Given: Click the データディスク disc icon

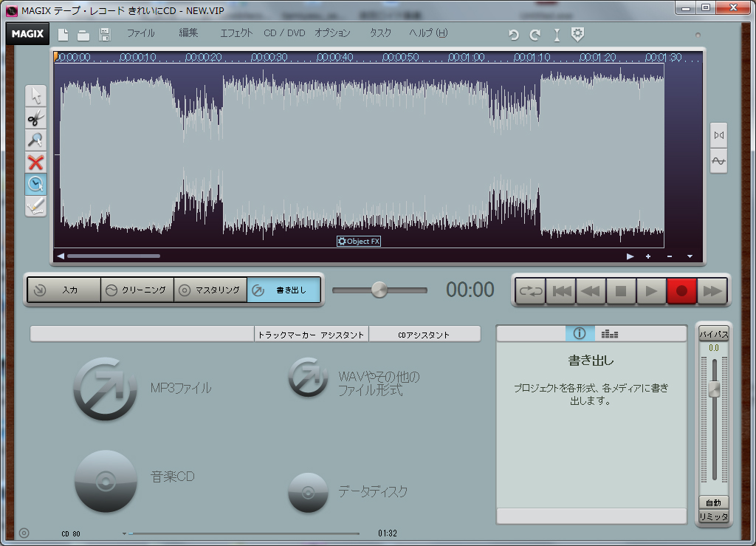Looking at the screenshot, I should click(308, 493).
